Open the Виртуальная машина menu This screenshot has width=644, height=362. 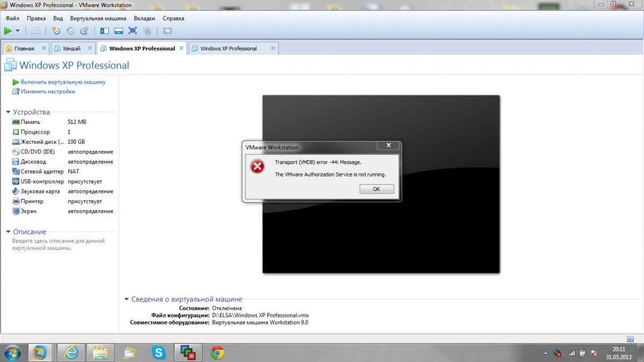98,18
